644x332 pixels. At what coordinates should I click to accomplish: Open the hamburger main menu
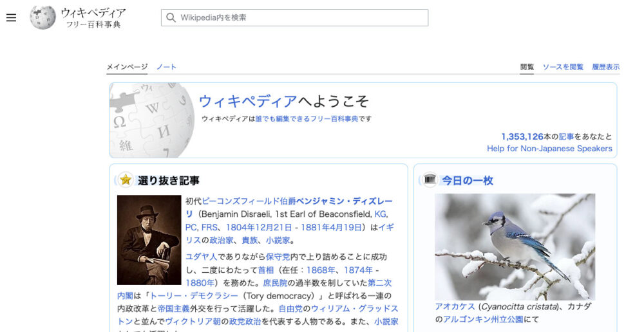point(11,17)
